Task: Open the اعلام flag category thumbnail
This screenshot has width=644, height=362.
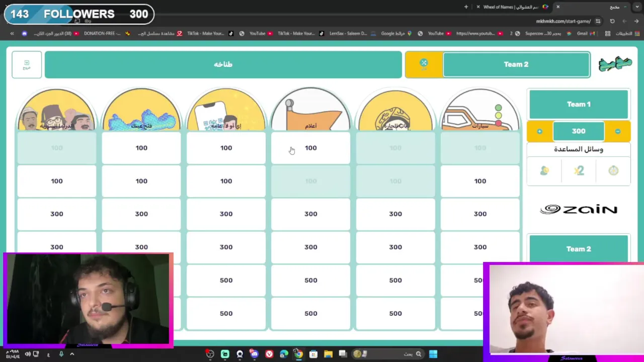Action: tap(310, 110)
